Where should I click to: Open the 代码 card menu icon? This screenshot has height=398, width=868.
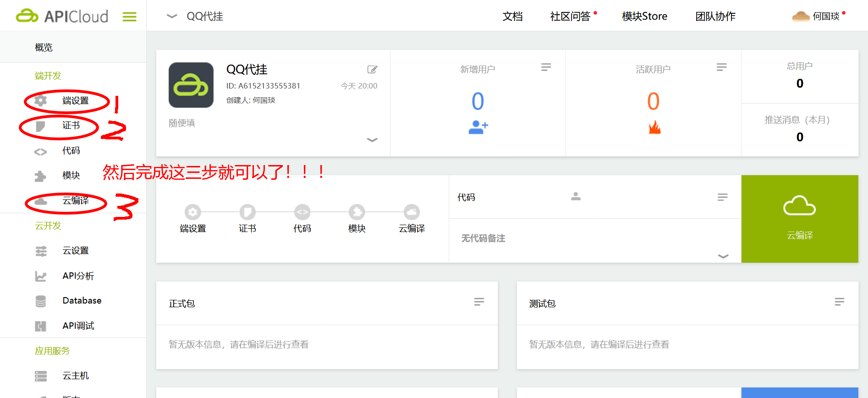pos(722,197)
